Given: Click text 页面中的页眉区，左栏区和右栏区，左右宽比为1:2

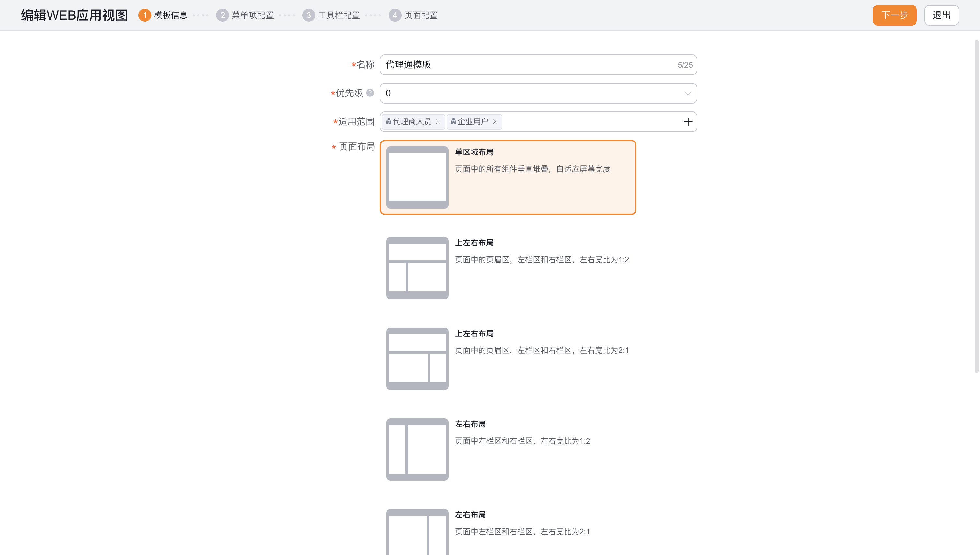Looking at the screenshot, I should [542, 260].
